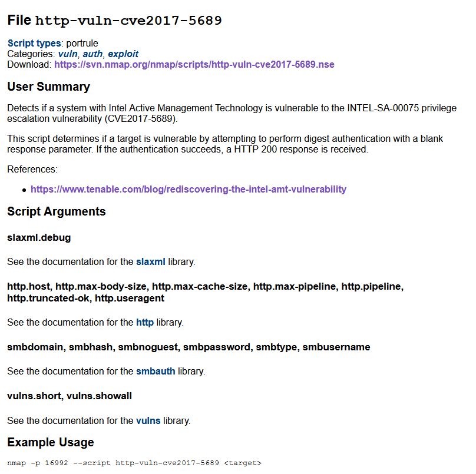Click the http.host argument list heading
The width and height of the screenshot is (476, 474).
point(205,292)
